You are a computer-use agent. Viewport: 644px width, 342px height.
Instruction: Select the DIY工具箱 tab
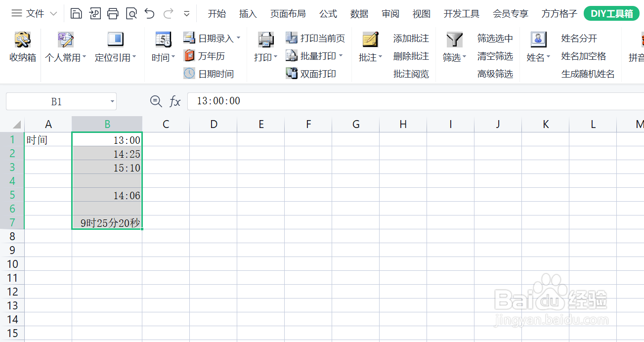[x=611, y=14]
